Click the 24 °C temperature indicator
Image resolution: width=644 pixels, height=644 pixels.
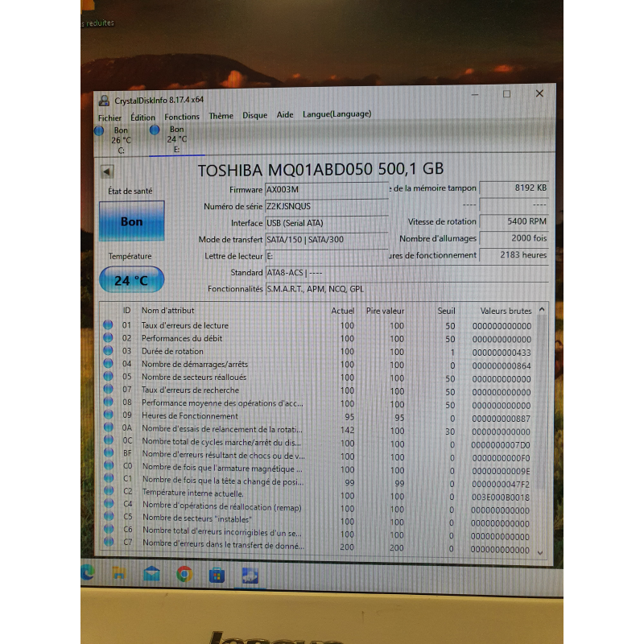[x=130, y=279]
